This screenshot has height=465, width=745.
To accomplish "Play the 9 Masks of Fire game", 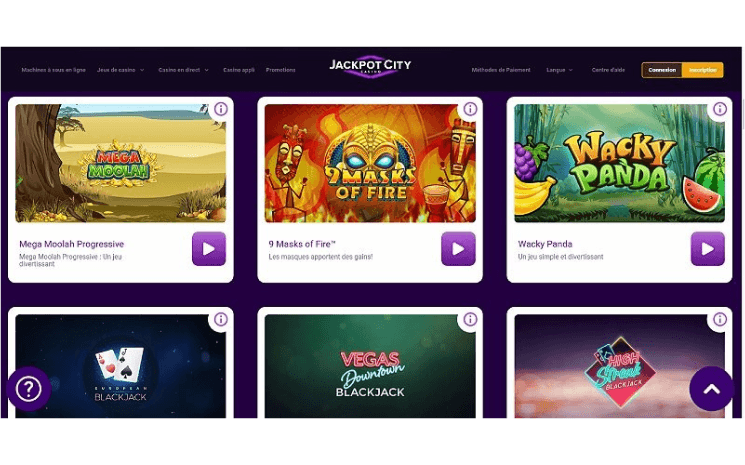I will [458, 248].
